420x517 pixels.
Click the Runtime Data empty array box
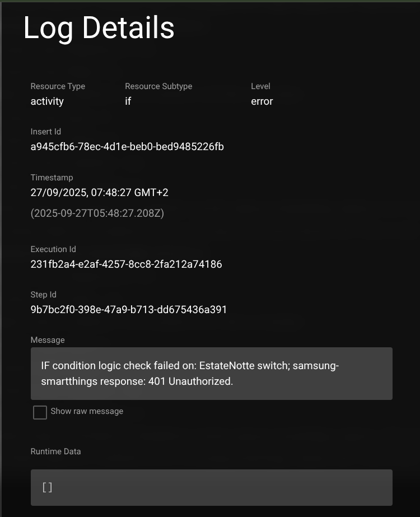[211, 487]
